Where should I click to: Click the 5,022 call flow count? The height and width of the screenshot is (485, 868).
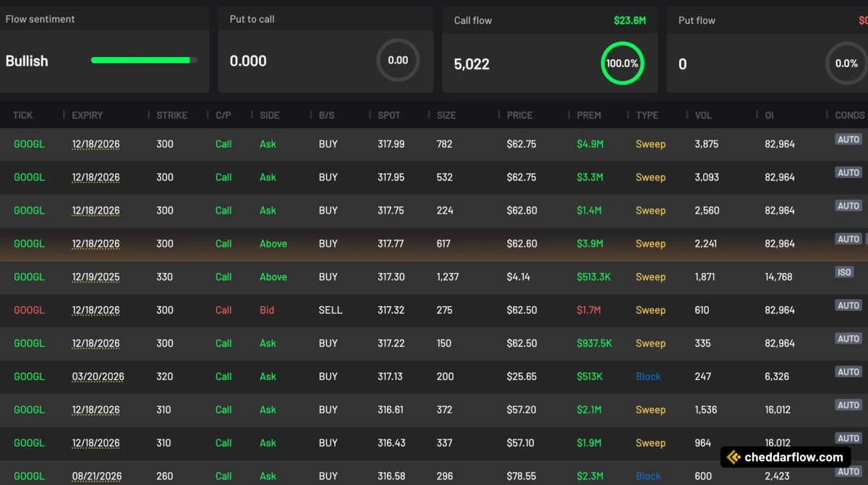(472, 64)
